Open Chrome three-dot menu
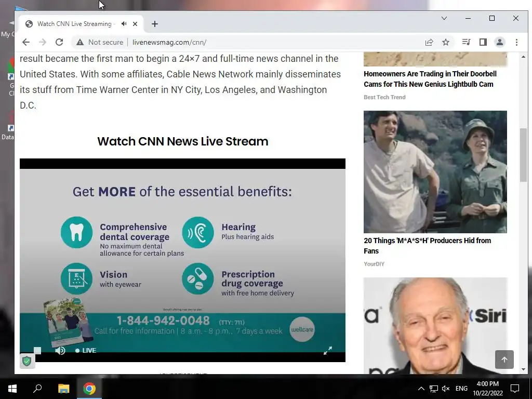This screenshot has height=399, width=532. [x=516, y=42]
